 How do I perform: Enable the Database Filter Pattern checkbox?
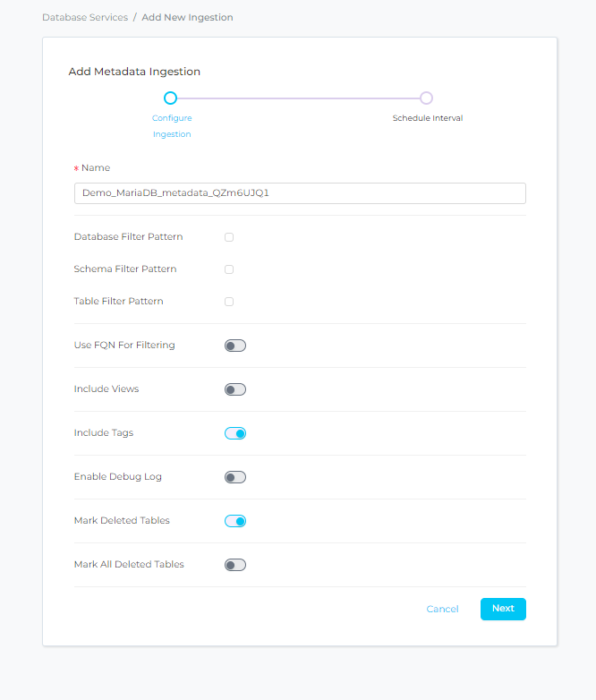click(229, 237)
